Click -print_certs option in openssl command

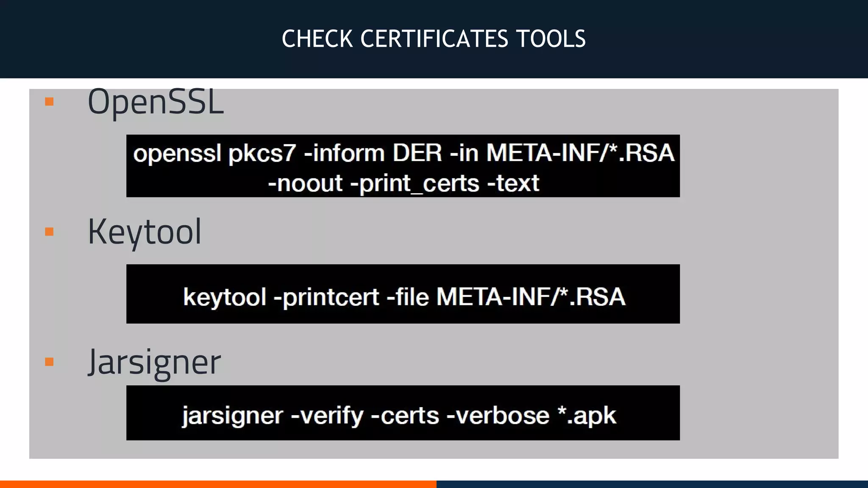415,183
